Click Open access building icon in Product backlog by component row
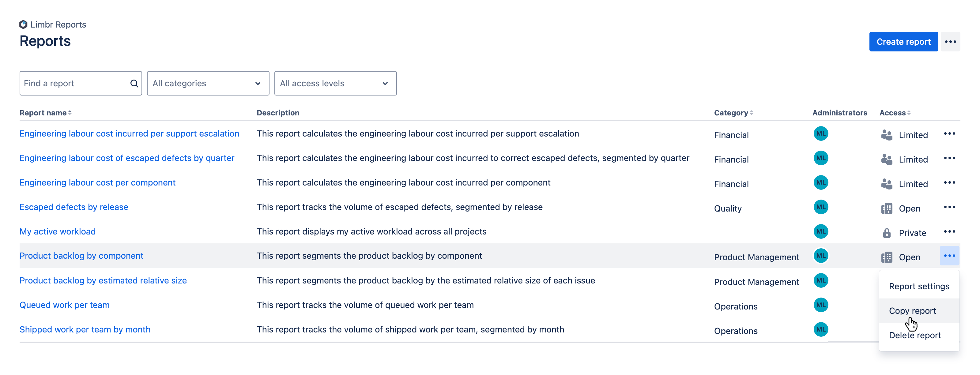The height and width of the screenshot is (375, 980). tap(886, 257)
